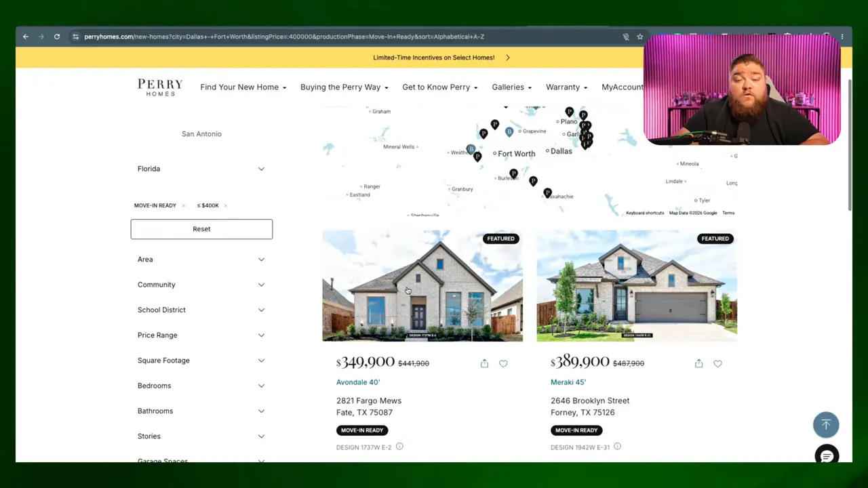The width and height of the screenshot is (868, 488).
Task: Share the $389,900 Meraki home listing
Action: click(698, 363)
